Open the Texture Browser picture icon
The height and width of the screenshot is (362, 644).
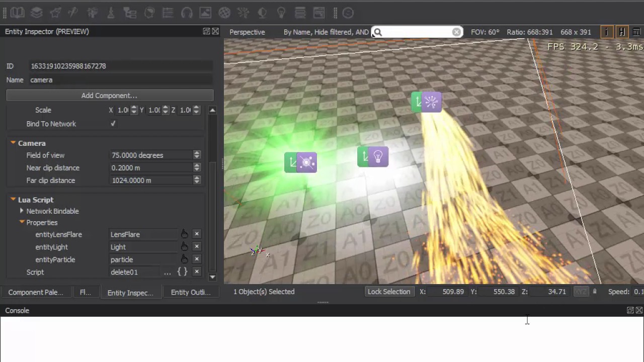pyautogui.click(x=205, y=13)
